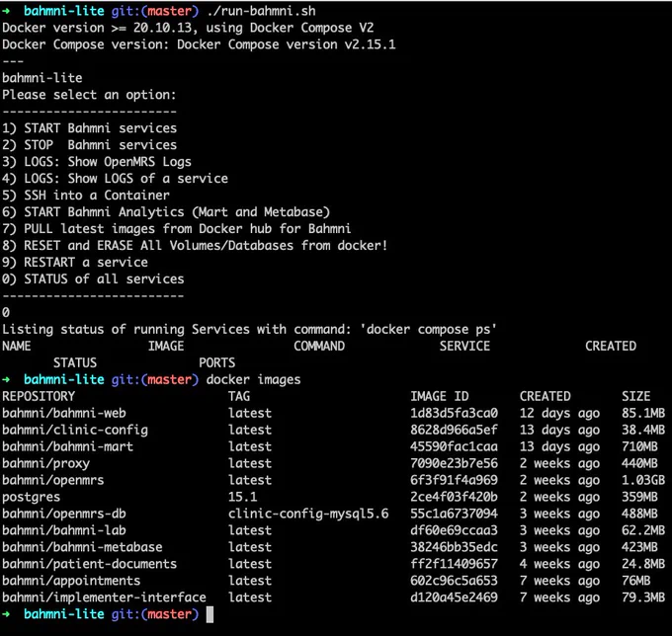
Task: Click the 'bahmni/clinic-config' repository name
Action: click(75, 430)
